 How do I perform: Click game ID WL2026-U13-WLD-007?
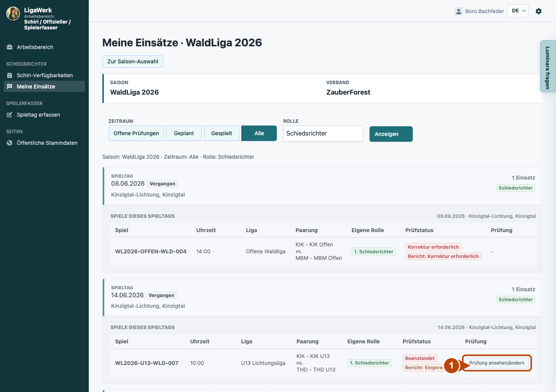(x=147, y=363)
